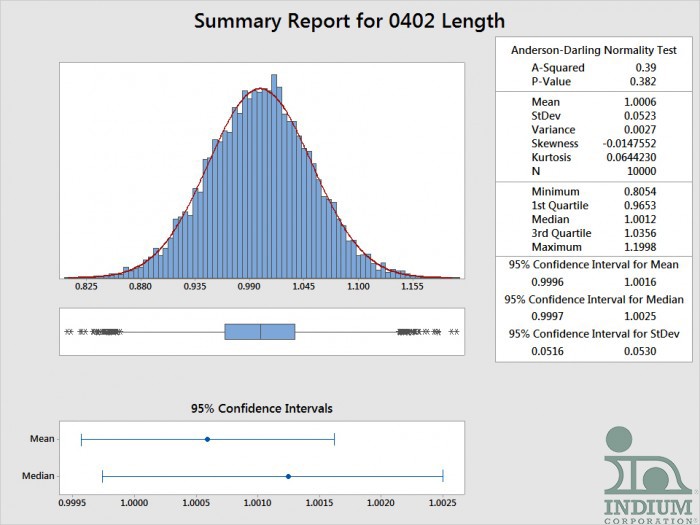
Task: Click the tallest histogram bar
Action: pyautogui.click(x=274, y=176)
